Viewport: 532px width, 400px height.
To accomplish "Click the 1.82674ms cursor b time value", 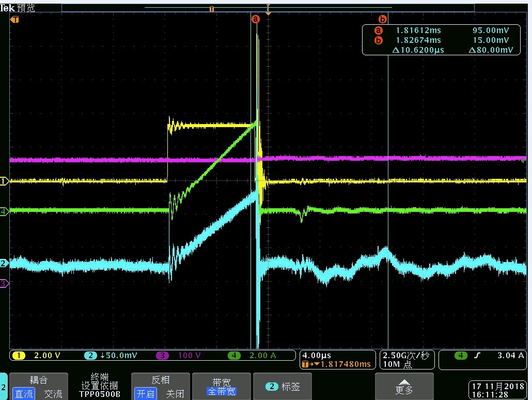I will 418,40.
